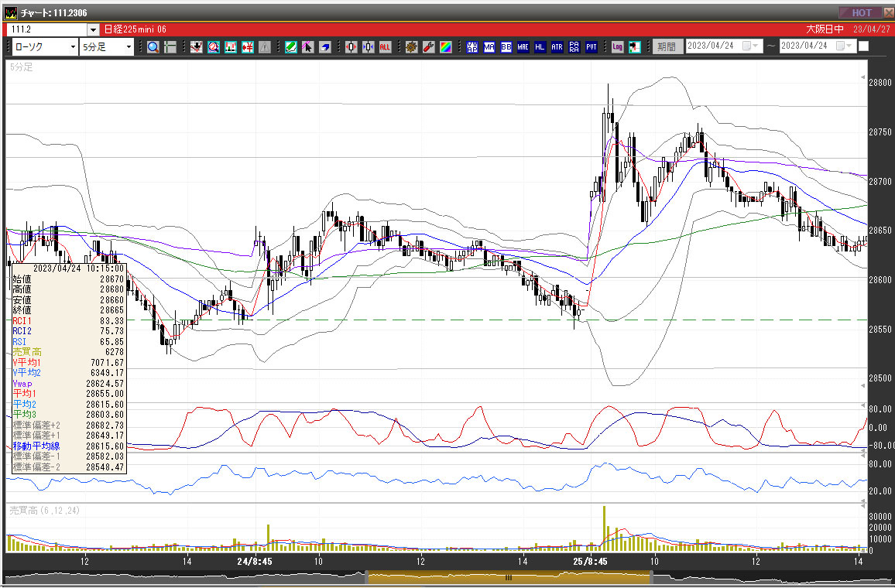Click the yen symbol icon
Viewport: 895px width, 588px height.
(x=248, y=46)
